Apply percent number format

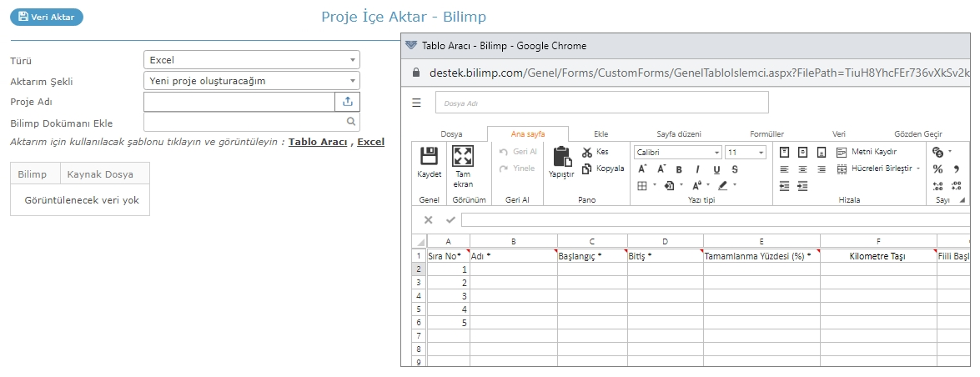937,169
